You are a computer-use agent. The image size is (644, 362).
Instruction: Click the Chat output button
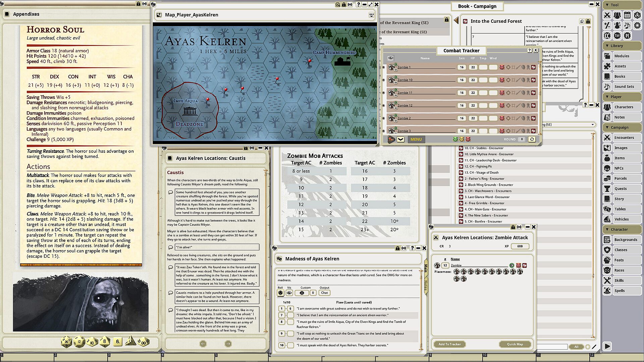(324, 293)
